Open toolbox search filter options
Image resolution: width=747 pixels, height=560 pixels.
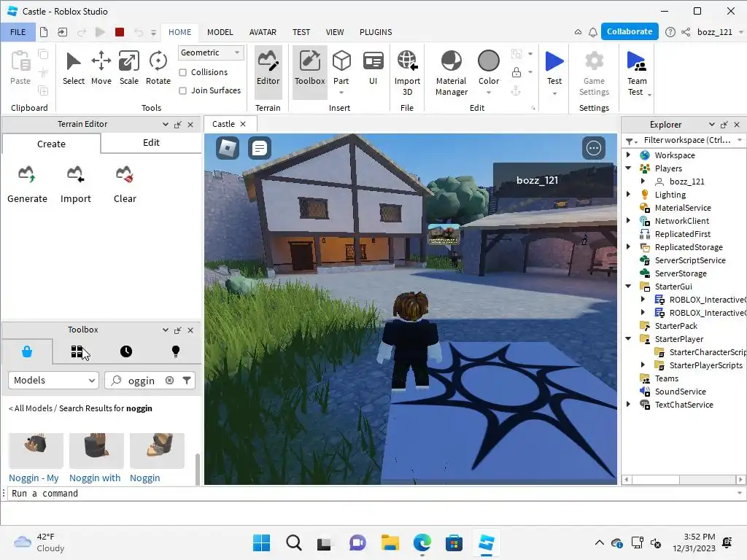pos(187,380)
